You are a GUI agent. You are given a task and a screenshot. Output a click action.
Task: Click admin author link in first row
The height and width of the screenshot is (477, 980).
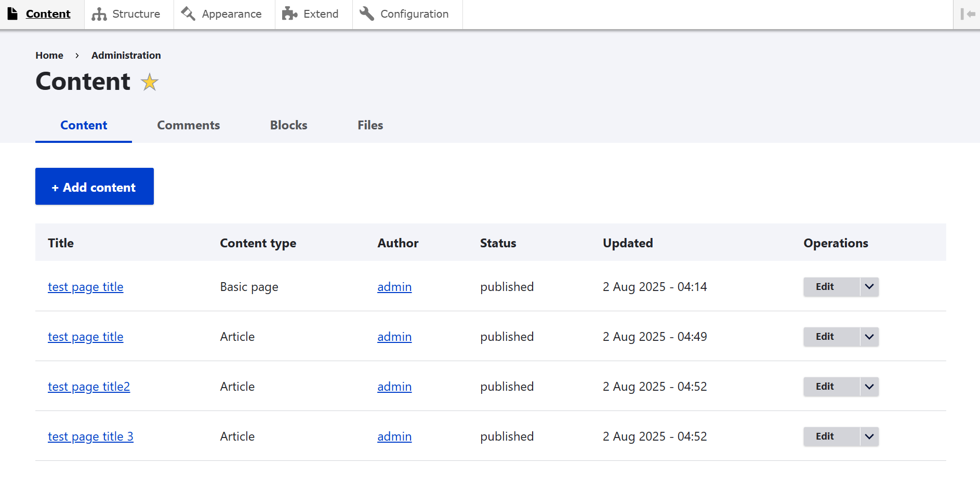(394, 287)
